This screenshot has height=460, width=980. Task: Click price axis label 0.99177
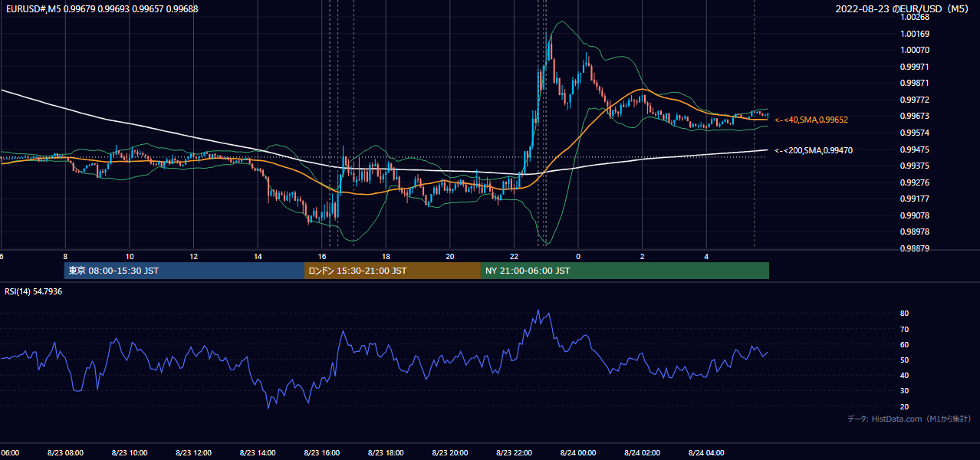pos(916,199)
